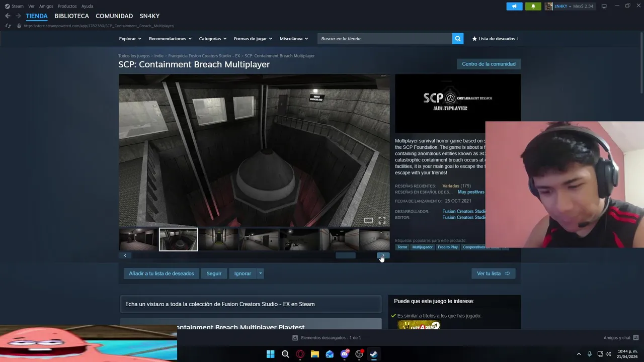Viewport: 644px width, 362px height.
Task: Open Elementos descargados downloads status
Action: pyautogui.click(x=327, y=338)
